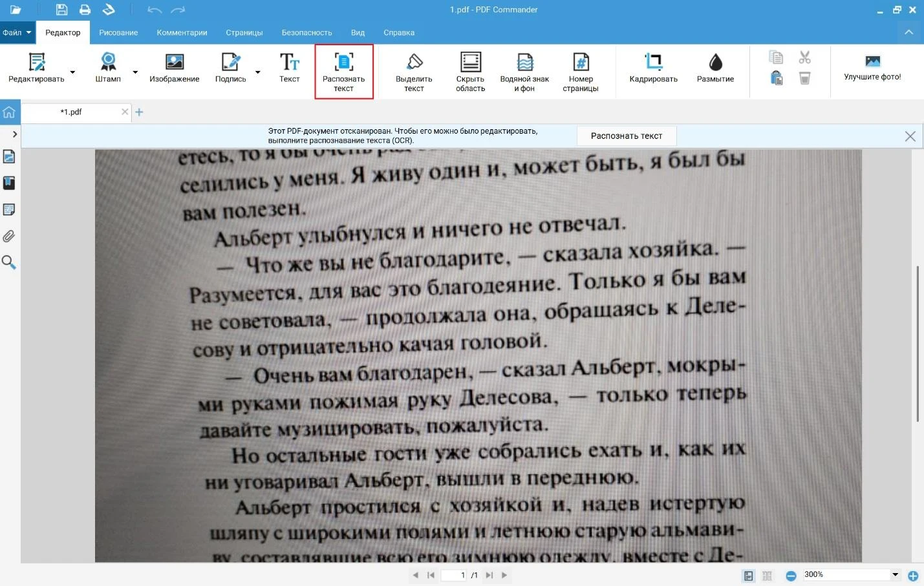Enable single-page view mode

point(749,576)
